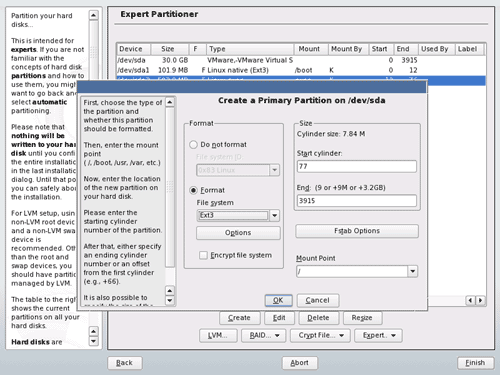Click the Label column header
Screen dimensions: 500x375
pos(469,49)
